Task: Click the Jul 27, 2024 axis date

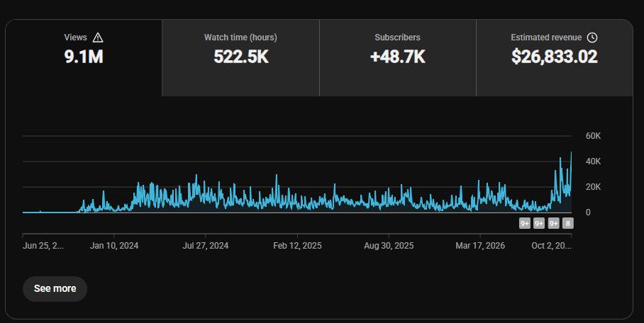Action: point(206,245)
